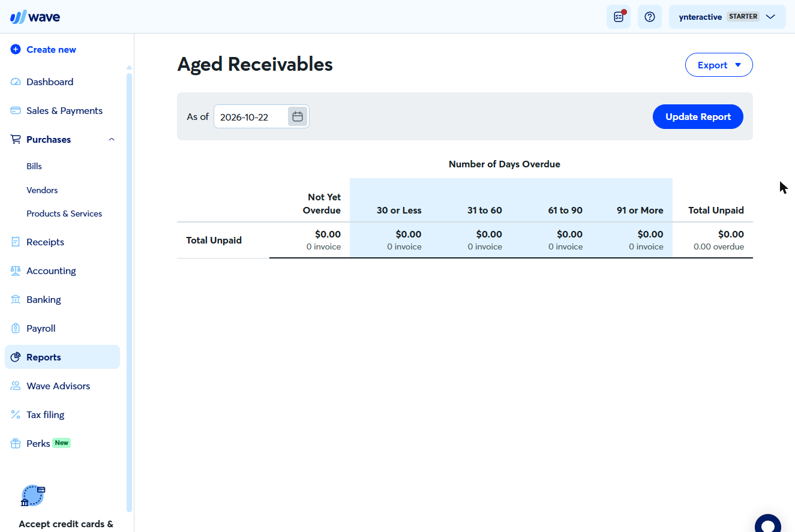Image resolution: width=795 pixels, height=532 pixels.
Task: Click the 'Aged Receivables' page title
Action: (x=255, y=64)
